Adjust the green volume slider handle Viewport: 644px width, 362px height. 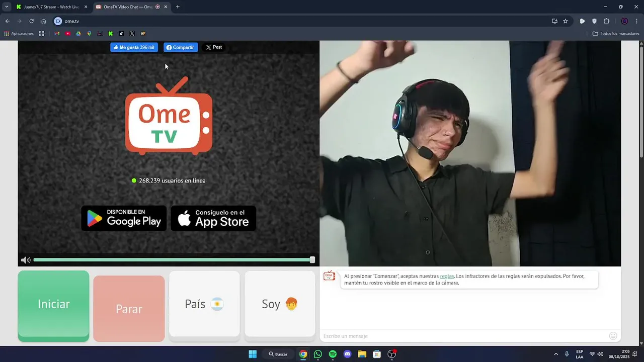pyautogui.click(x=312, y=260)
